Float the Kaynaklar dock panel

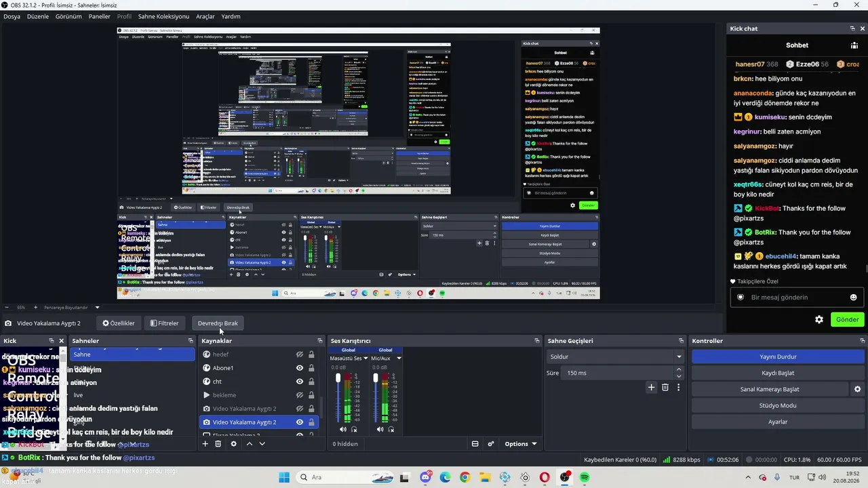point(320,341)
